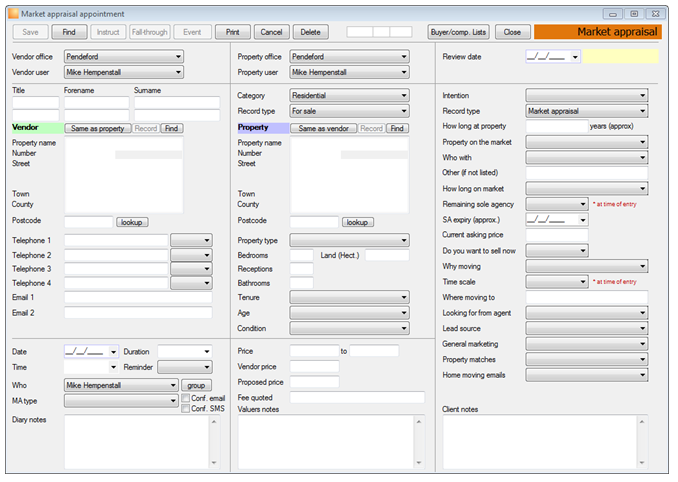The height and width of the screenshot is (482, 678).
Task: Open the Home moving emails dropdown
Action: pos(587,375)
